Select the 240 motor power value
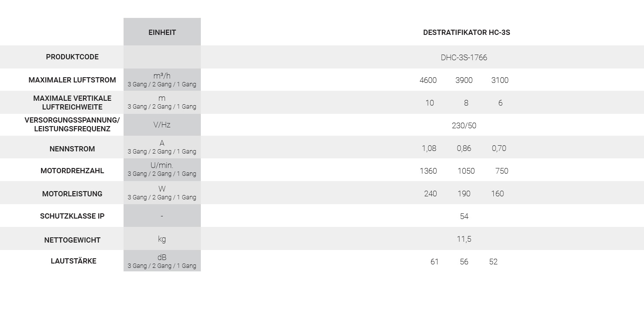 pos(430,194)
